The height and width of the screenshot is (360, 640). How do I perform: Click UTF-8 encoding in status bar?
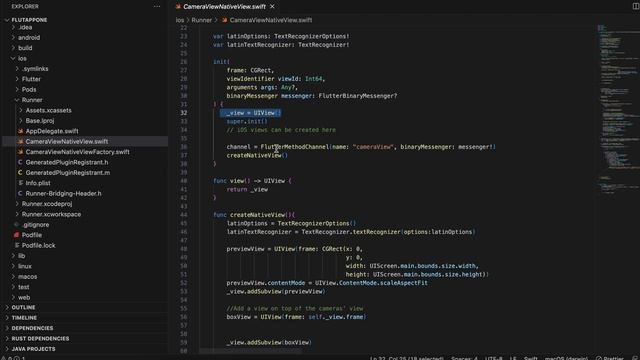pos(493,358)
